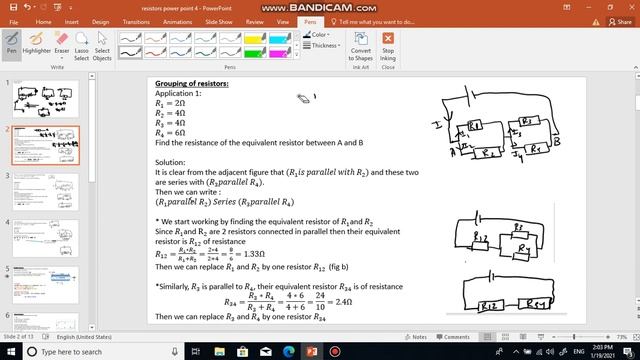
Task: Toggle the Comments pane
Action: [x=453, y=337]
